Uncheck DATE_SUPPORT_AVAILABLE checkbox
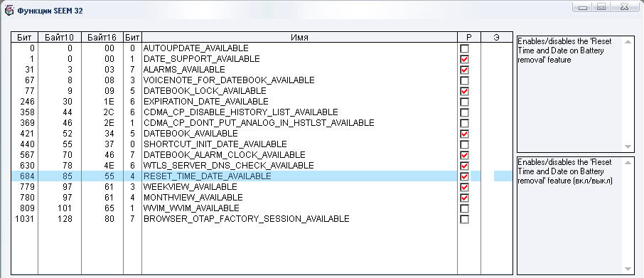Screen dimensions: 644x278 464,59
